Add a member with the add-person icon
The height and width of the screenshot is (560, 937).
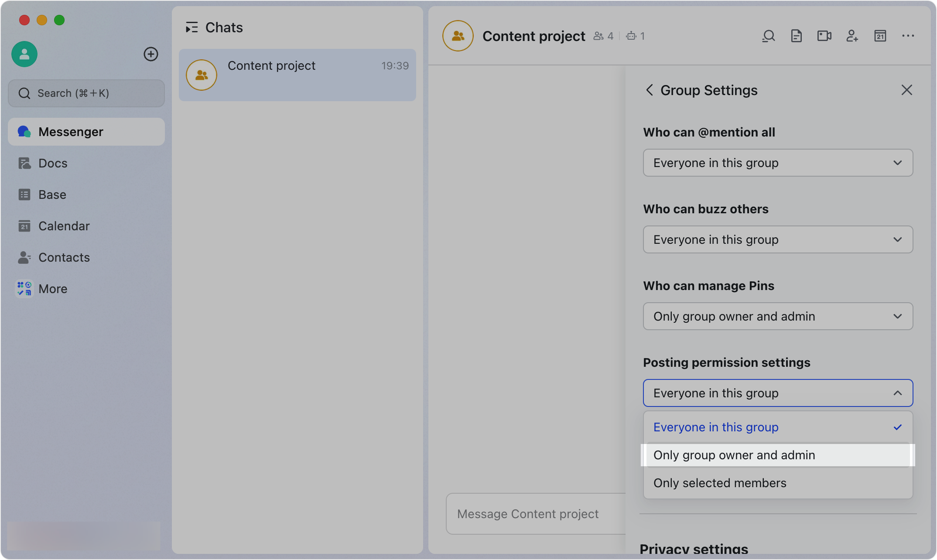[852, 36]
